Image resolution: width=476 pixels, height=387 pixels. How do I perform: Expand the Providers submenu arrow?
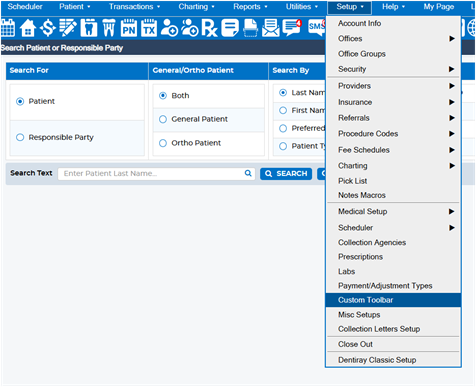point(452,86)
